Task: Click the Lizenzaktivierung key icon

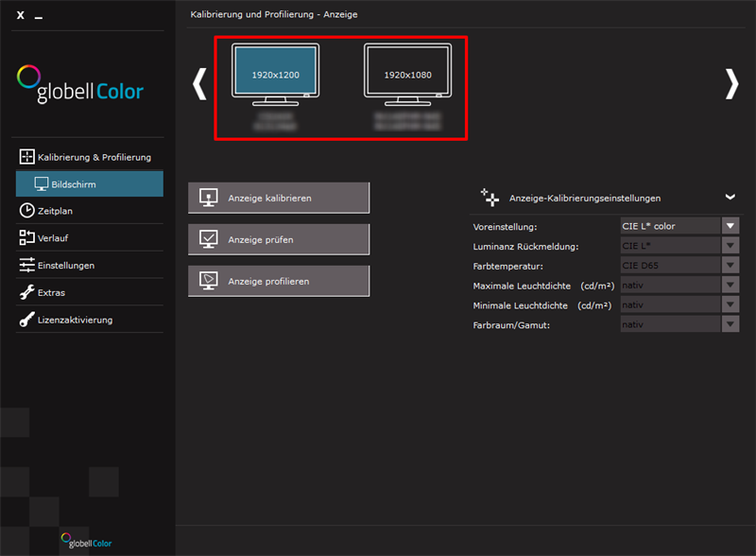Action: (x=26, y=320)
